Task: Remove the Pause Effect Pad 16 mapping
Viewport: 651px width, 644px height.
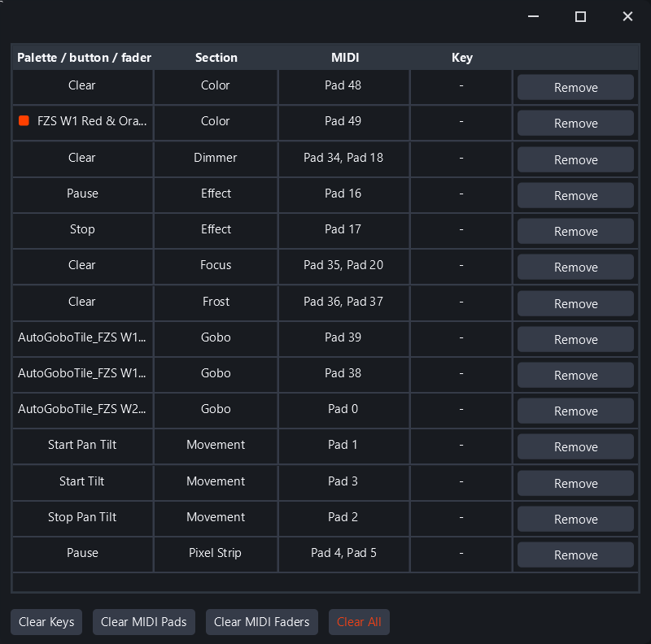Action: (x=575, y=195)
